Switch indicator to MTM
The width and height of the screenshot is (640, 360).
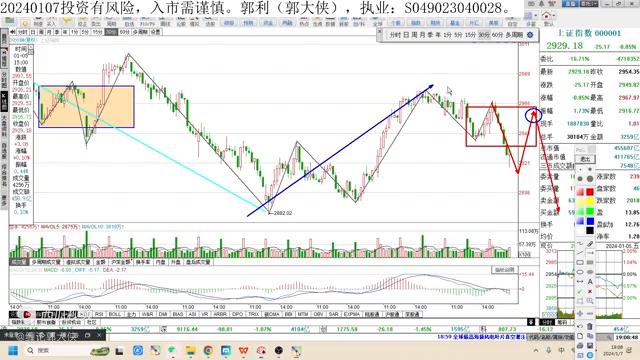click(302, 314)
